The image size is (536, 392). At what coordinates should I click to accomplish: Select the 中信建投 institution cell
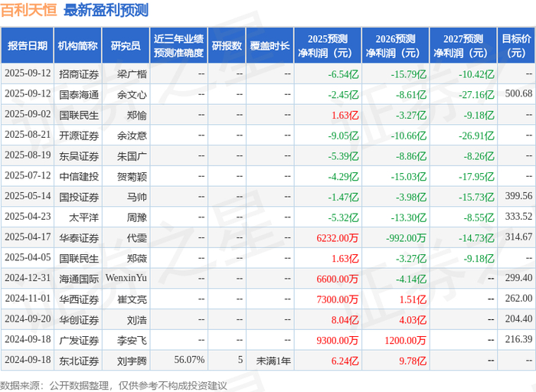(x=79, y=177)
